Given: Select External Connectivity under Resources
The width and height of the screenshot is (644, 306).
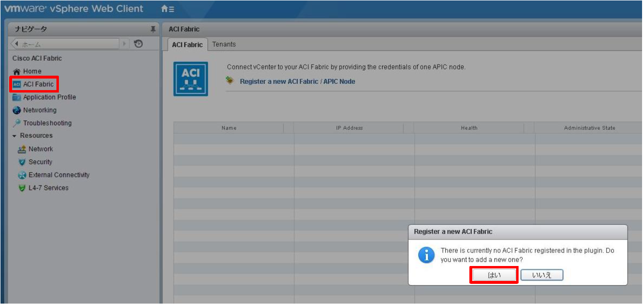Looking at the screenshot, I should [x=55, y=175].
